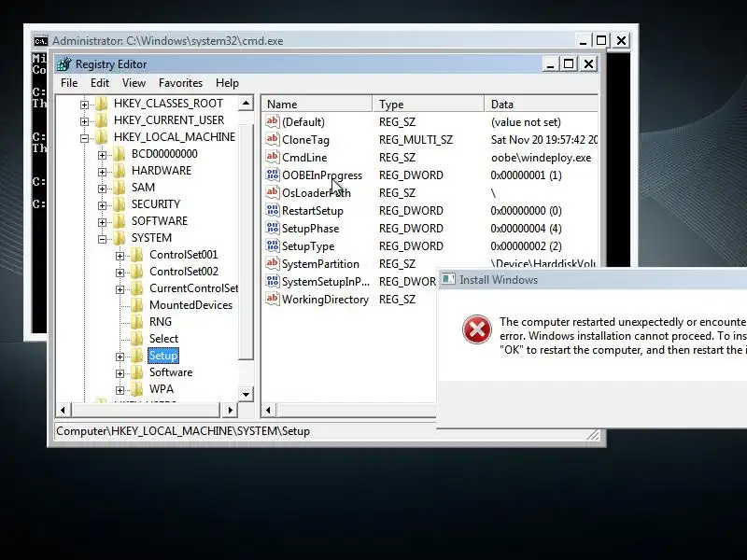
Task: Click the '0x00000004 (4)' data value
Action: point(526,229)
